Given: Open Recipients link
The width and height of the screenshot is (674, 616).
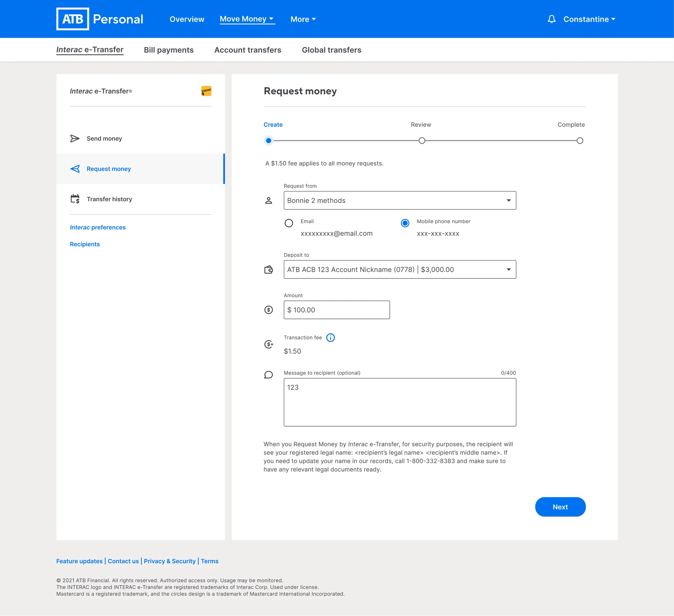Looking at the screenshot, I should [x=85, y=244].
